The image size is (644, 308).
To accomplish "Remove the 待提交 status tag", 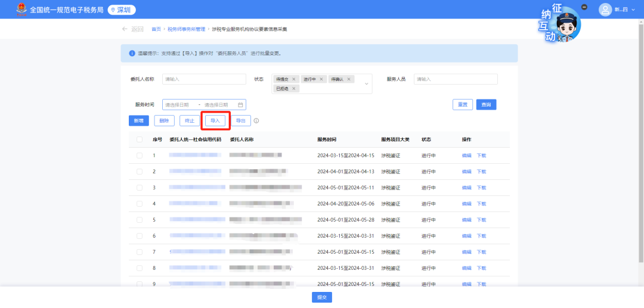I will pyautogui.click(x=293, y=79).
